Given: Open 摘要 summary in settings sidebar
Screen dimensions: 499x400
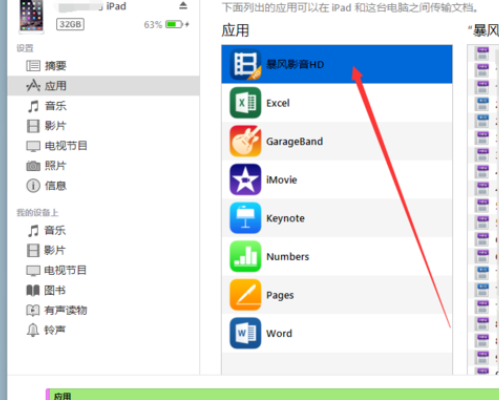Looking at the screenshot, I should (103, 66).
